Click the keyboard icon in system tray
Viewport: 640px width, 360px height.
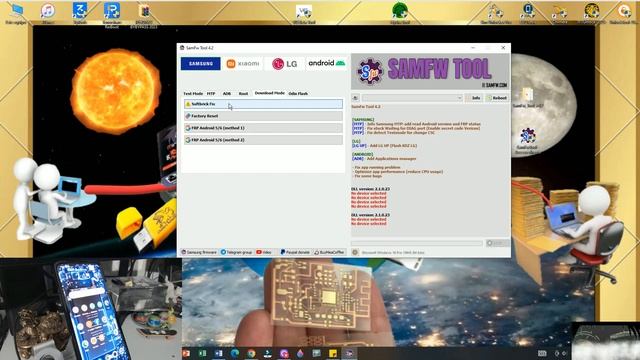pyautogui.click(x=542, y=353)
